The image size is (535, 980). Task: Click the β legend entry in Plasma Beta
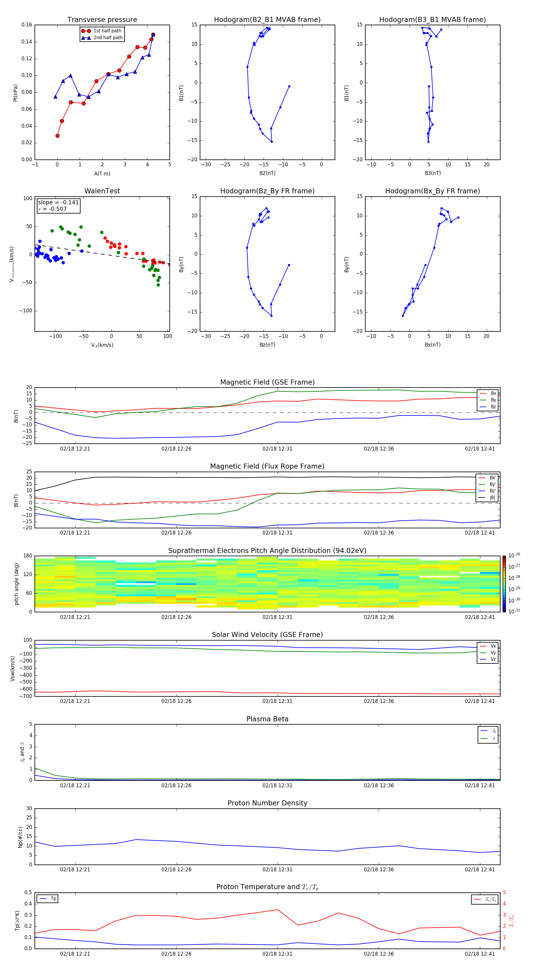tap(488, 739)
